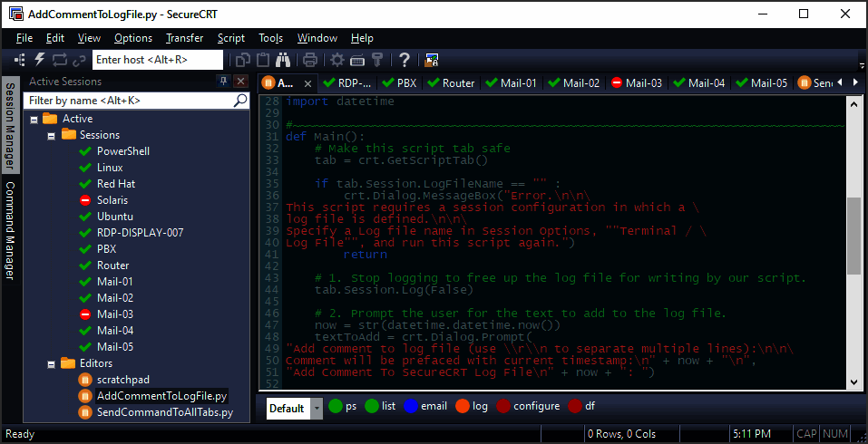Click the Enter host input field

[x=157, y=60]
